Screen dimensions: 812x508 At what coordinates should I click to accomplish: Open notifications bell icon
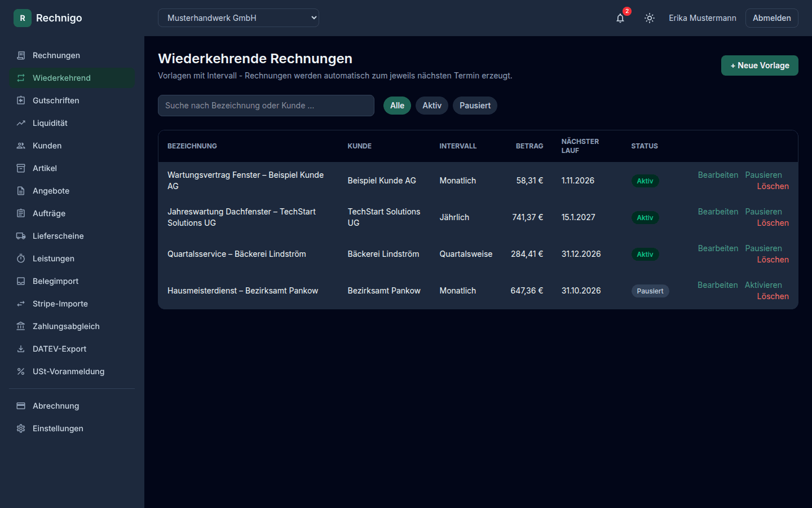click(x=620, y=18)
